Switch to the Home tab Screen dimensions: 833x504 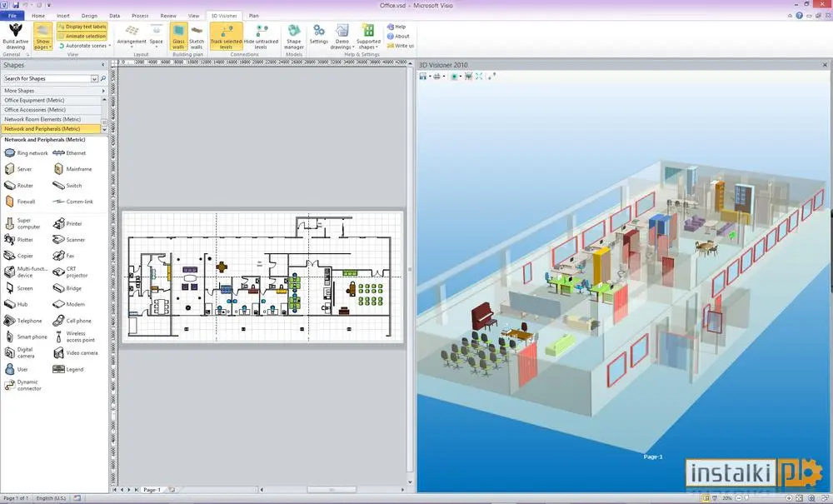click(38, 16)
